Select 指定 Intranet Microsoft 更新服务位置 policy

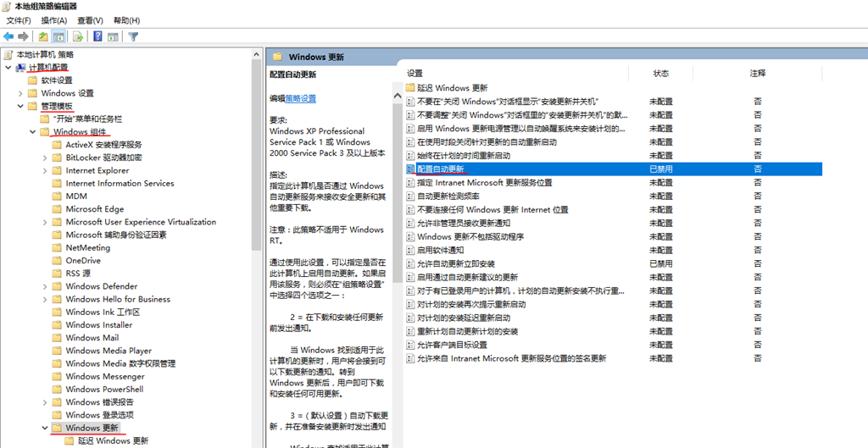(x=484, y=183)
